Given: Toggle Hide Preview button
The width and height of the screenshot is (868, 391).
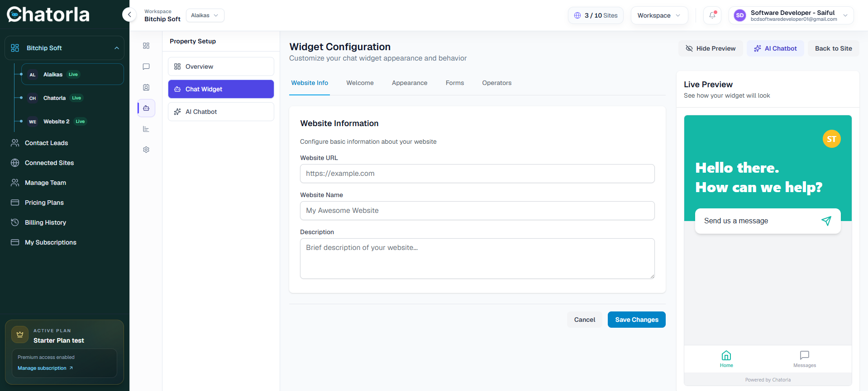Looking at the screenshot, I should (711, 48).
